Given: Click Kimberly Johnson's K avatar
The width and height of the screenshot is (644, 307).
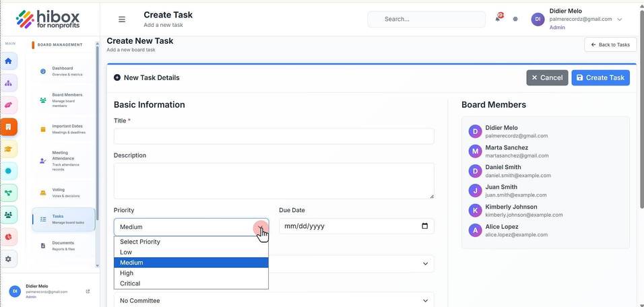Looking at the screenshot, I should 475,211.
